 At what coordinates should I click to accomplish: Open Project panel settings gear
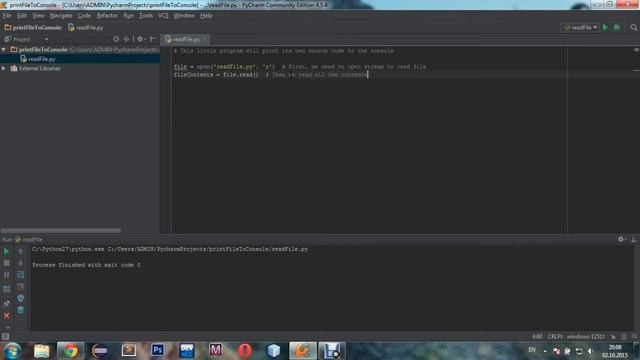(141, 39)
